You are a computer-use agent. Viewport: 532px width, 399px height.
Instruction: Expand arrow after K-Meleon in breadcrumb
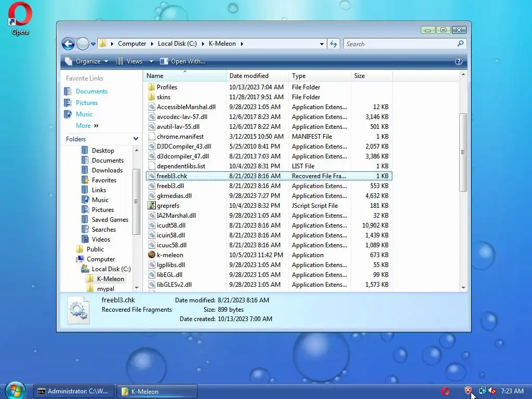tap(242, 44)
